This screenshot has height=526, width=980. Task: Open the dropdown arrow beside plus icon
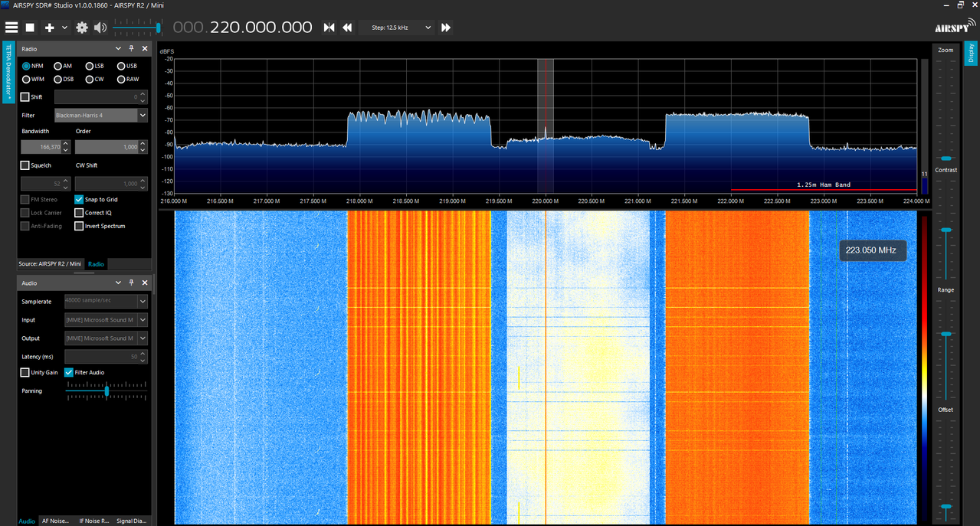tap(64, 28)
